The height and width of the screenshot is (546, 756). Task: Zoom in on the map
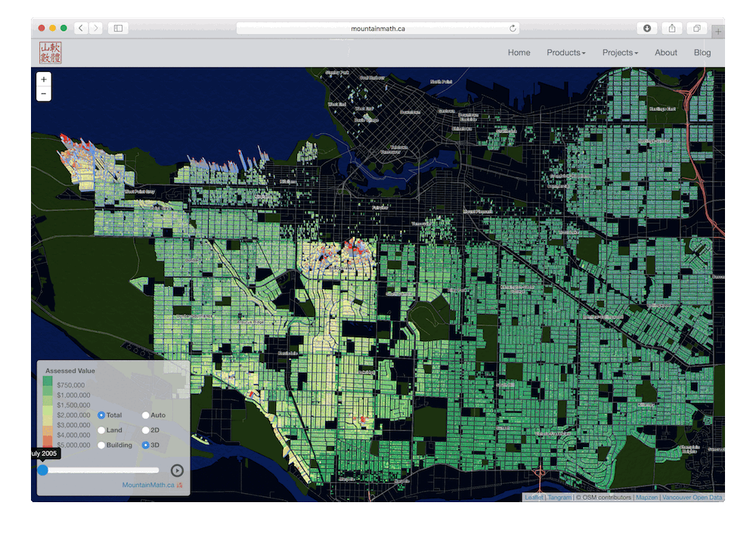(43, 79)
